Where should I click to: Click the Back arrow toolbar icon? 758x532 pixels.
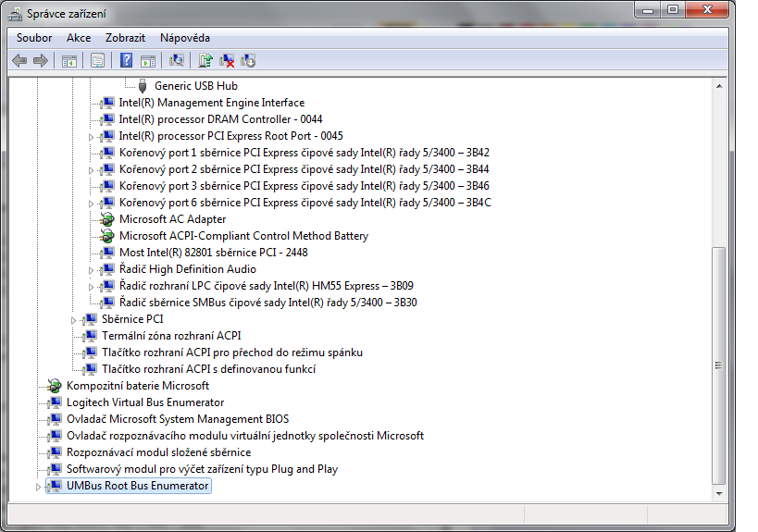[19, 60]
